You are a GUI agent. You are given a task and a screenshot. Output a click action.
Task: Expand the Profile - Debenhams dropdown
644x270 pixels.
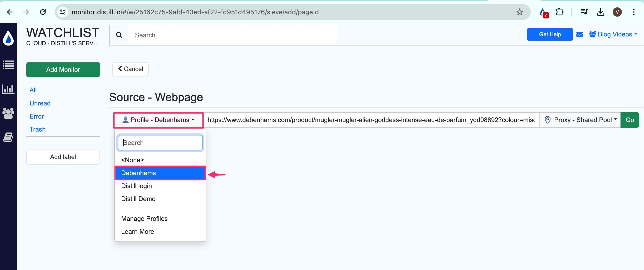158,120
